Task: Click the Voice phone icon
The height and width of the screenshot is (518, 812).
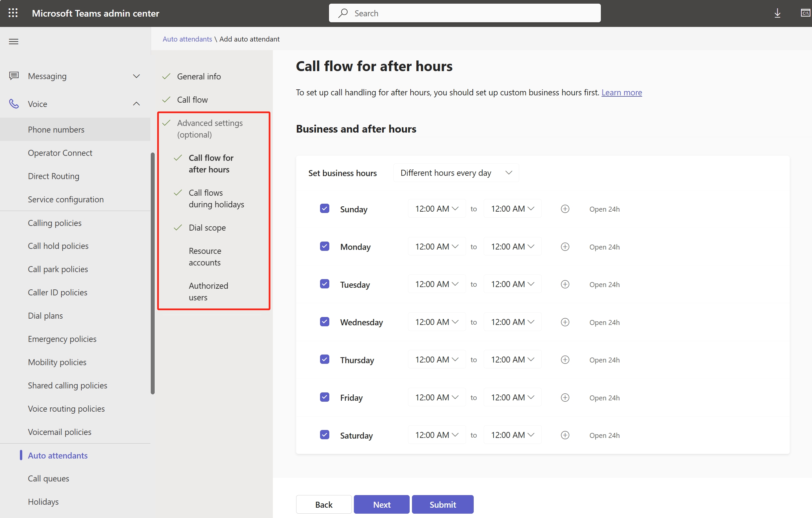Action: pyautogui.click(x=14, y=104)
